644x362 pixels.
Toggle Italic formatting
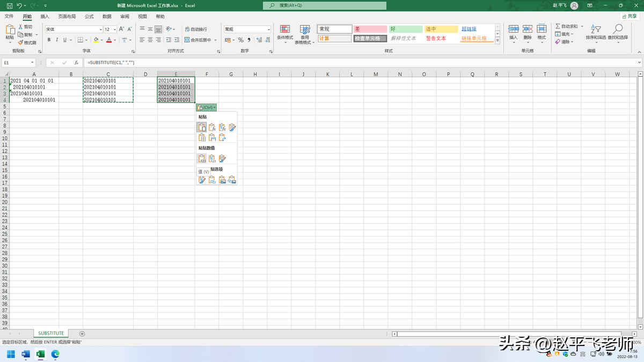click(x=57, y=40)
